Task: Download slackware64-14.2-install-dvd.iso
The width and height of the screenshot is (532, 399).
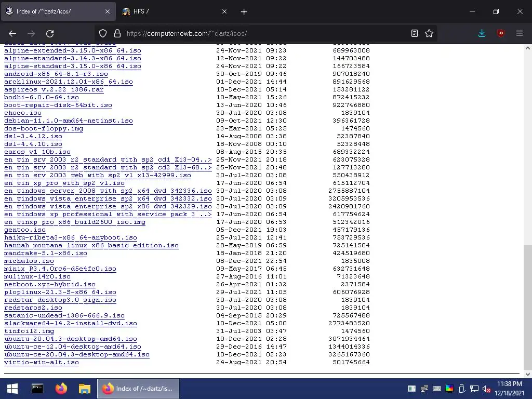Action: [71, 324]
